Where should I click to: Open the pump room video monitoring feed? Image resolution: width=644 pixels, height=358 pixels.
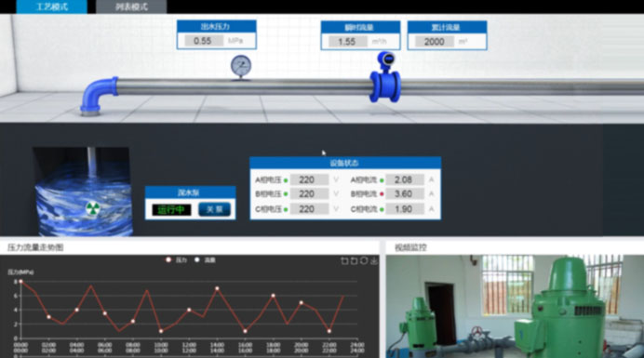coord(515,306)
